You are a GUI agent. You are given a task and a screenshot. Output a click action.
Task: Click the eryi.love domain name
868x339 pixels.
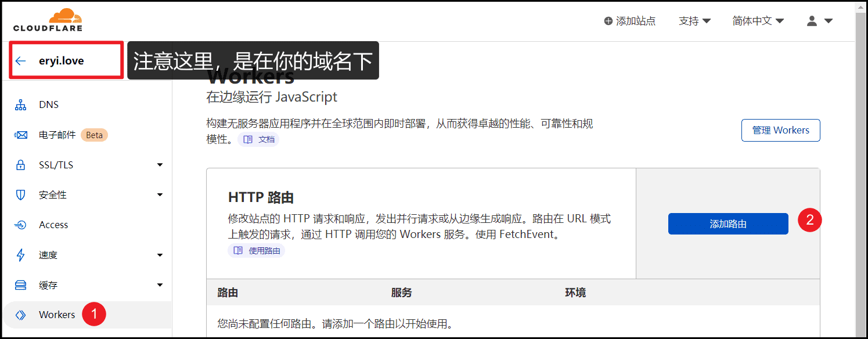click(62, 61)
